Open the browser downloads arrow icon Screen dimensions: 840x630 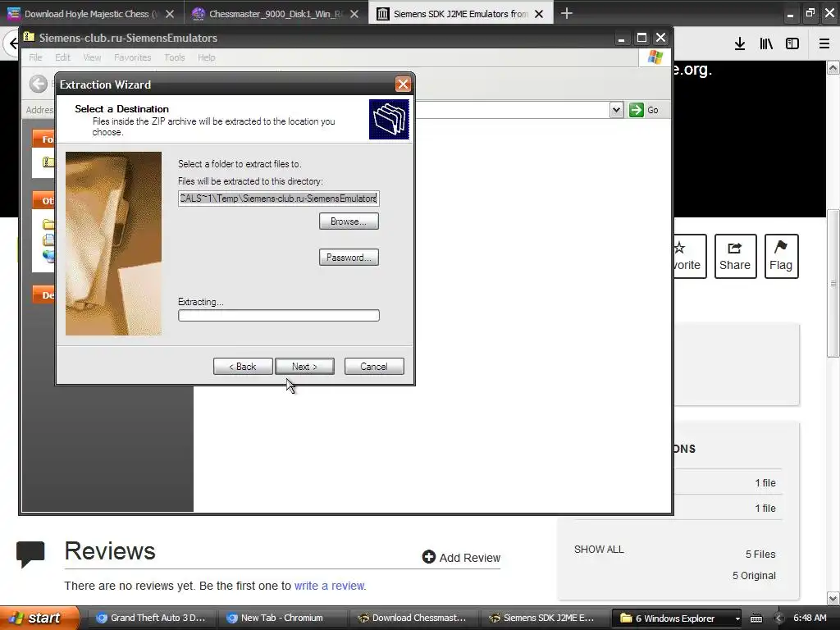point(740,44)
